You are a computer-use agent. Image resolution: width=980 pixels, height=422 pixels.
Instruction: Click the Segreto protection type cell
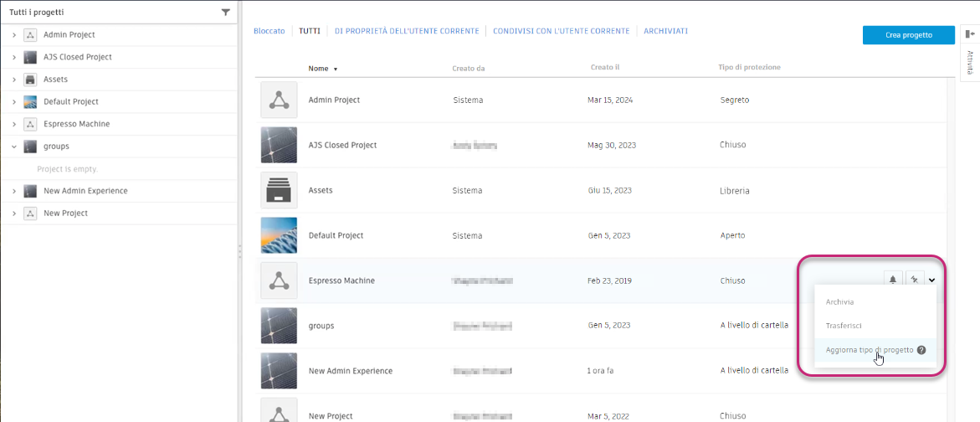point(735,100)
